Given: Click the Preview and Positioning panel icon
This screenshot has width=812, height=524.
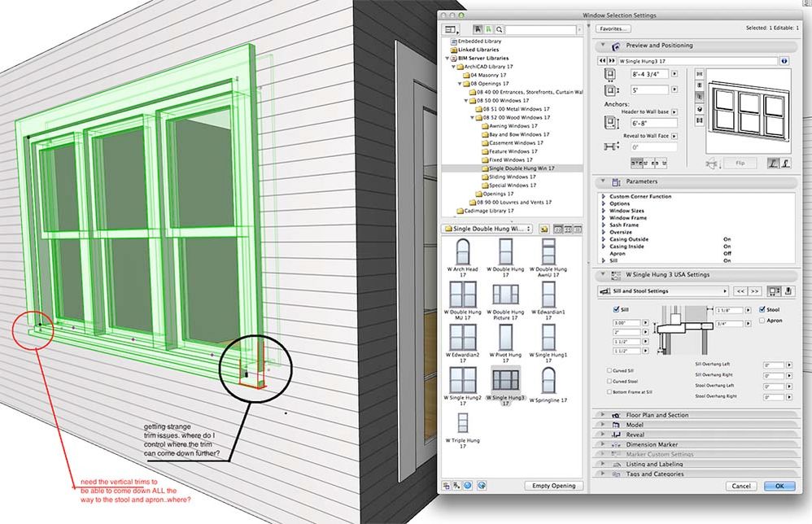Looking at the screenshot, I should pos(616,45).
